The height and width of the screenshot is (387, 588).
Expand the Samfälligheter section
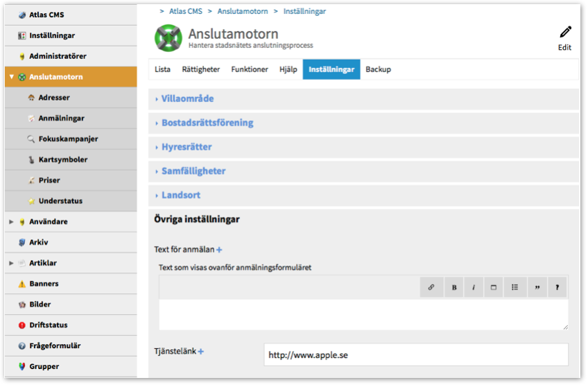(193, 171)
